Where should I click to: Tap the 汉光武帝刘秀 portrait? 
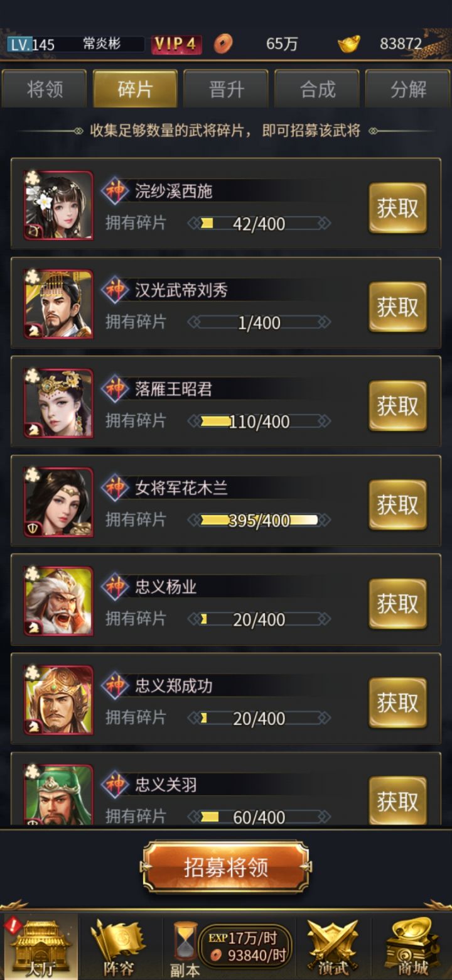click(58, 304)
